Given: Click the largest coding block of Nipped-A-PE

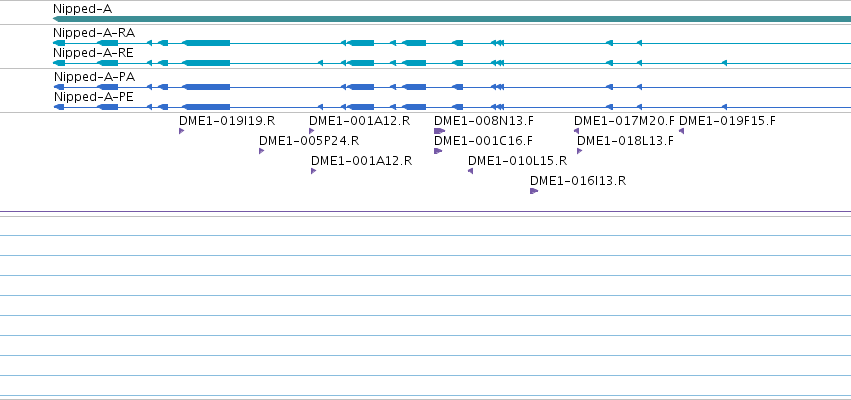Looking at the screenshot, I should click(x=206, y=107).
